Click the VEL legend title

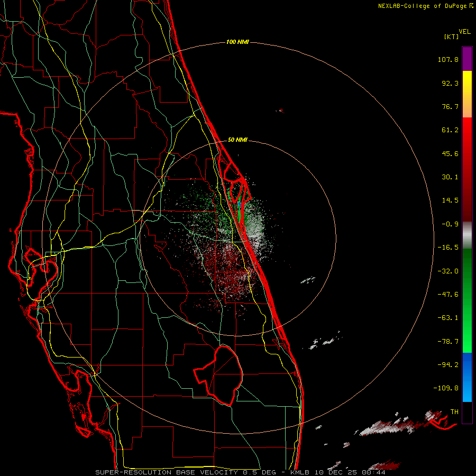pyautogui.click(x=464, y=32)
